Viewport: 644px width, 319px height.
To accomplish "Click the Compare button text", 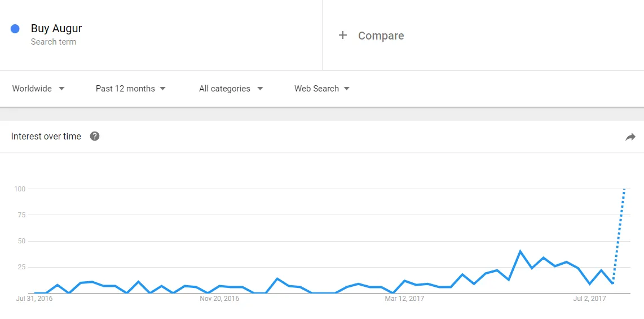I will 381,36.
